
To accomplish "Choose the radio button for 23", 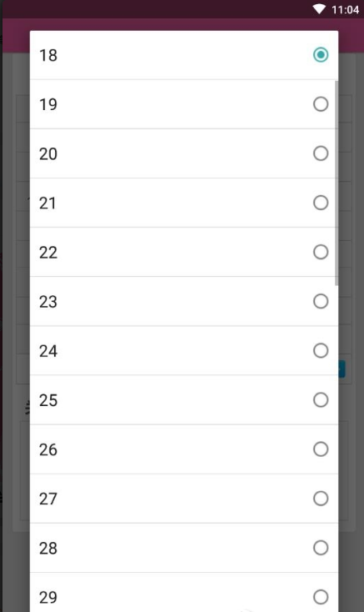I will (321, 301).
